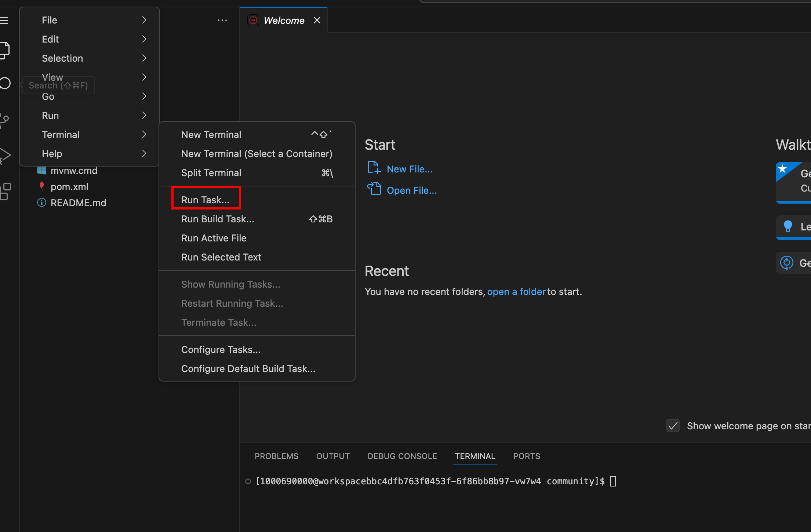Switch to the PORTS panel tab
Viewport: 811px width, 532px height.
(x=527, y=456)
